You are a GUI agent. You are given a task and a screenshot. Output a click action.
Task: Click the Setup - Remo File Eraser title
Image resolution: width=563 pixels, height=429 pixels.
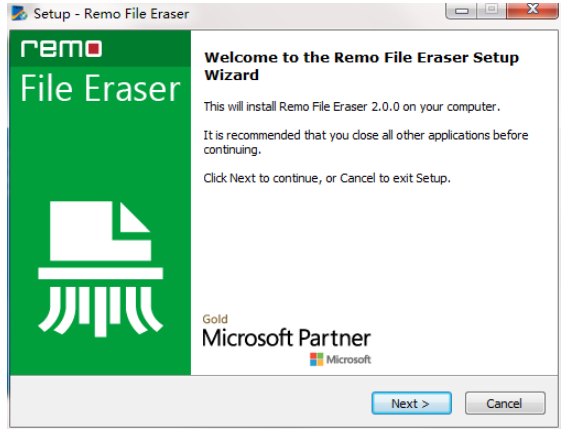click(x=111, y=14)
